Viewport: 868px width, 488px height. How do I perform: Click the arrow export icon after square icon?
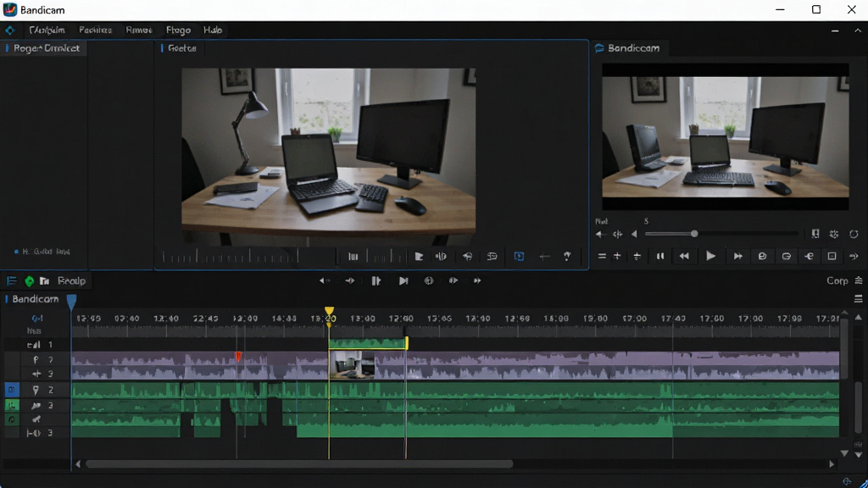[x=854, y=256]
